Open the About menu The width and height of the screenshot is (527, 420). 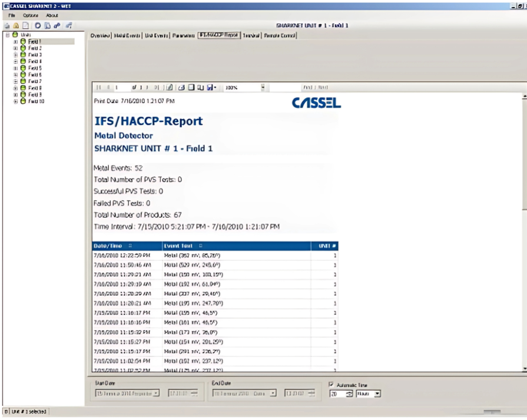click(52, 15)
